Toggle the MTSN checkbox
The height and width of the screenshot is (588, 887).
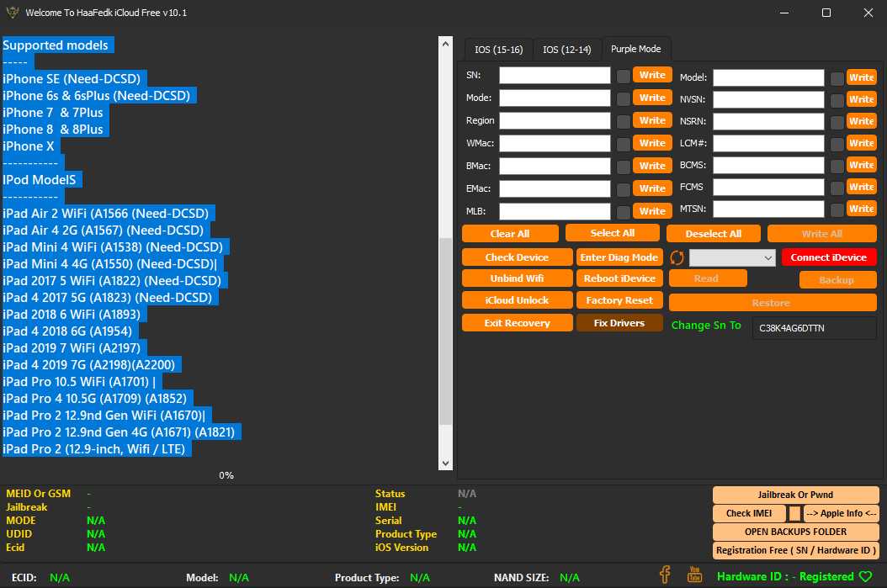click(x=837, y=209)
